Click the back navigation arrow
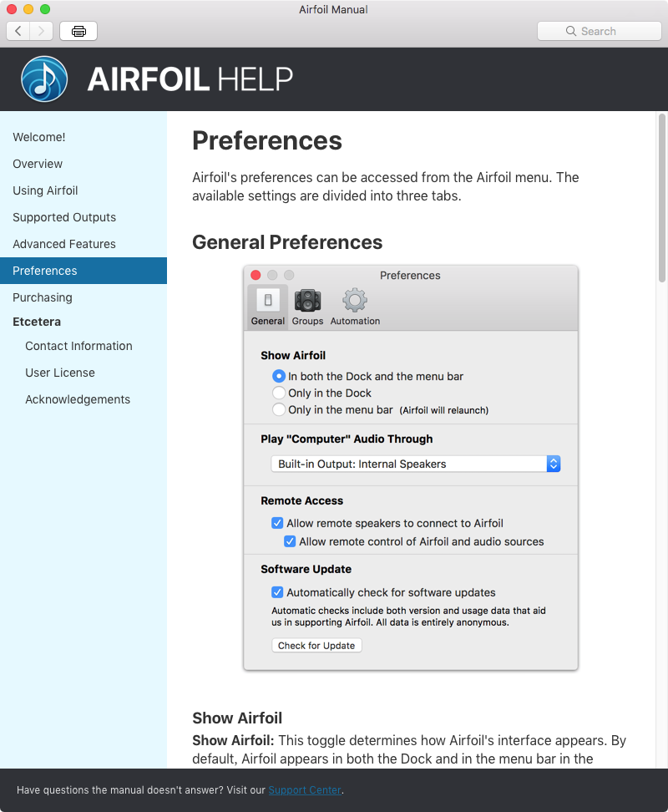Screen dimensions: 668x812 pos(18,31)
